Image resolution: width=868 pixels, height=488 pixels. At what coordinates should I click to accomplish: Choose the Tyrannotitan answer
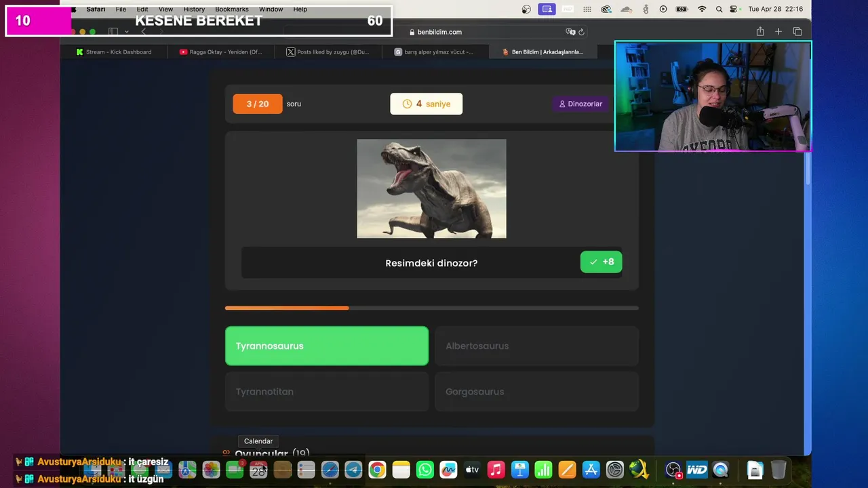327,392
